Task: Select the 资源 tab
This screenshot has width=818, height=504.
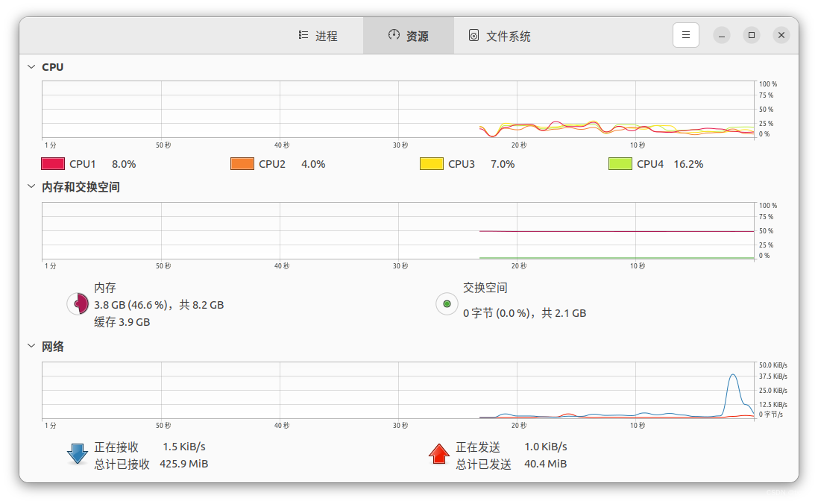Action: point(409,36)
